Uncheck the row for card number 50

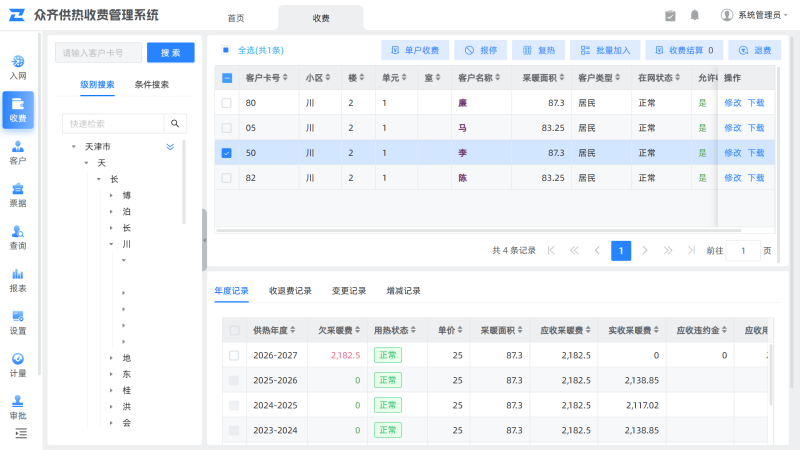pos(227,153)
